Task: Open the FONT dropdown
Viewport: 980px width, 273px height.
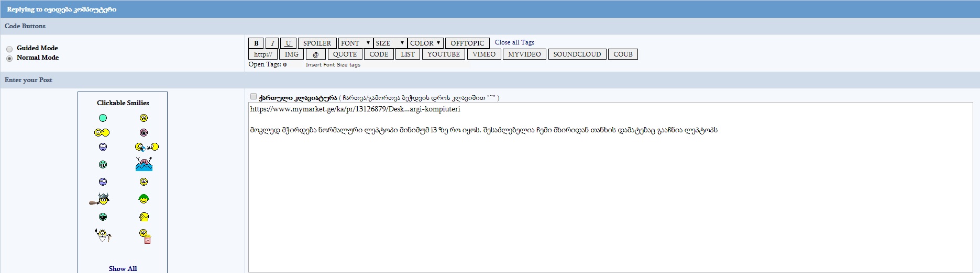Action: (x=355, y=43)
